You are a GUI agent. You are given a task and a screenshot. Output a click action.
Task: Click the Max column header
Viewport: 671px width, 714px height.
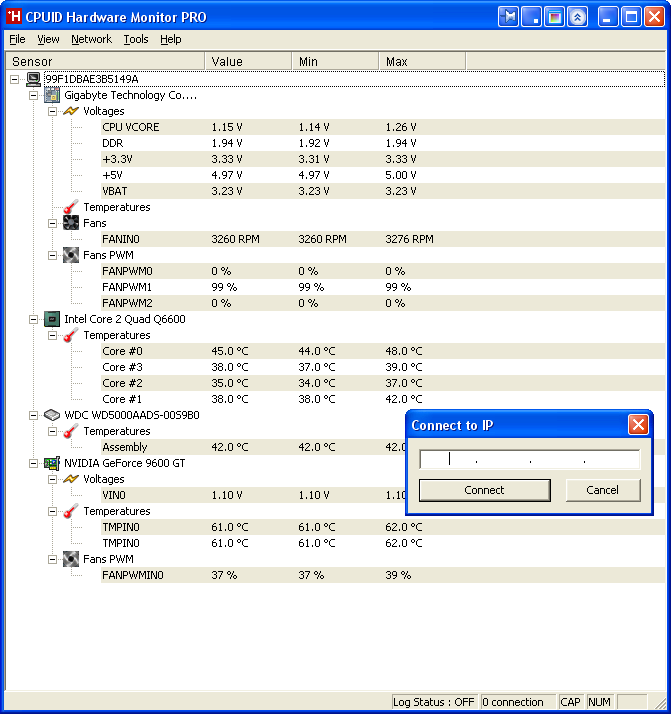[x=422, y=61]
